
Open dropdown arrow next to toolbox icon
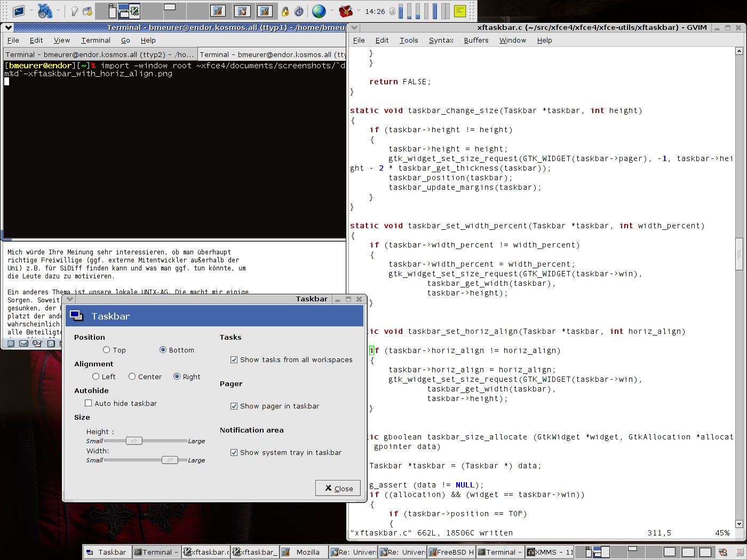tap(358, 11)
